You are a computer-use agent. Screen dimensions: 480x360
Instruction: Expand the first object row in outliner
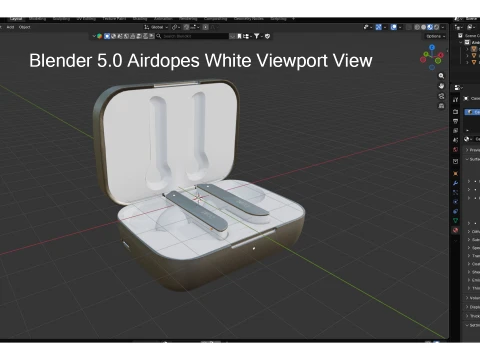[467, 49]
